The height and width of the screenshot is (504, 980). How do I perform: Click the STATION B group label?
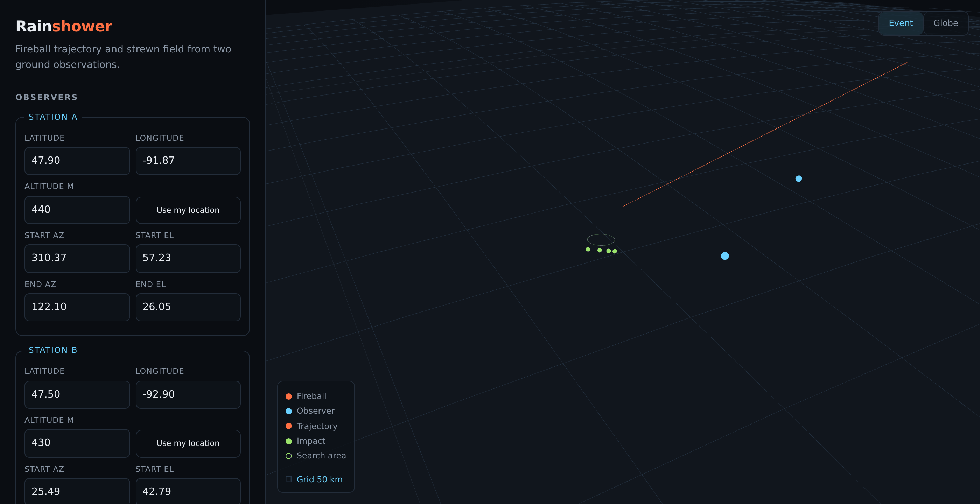tap(53, 350)
